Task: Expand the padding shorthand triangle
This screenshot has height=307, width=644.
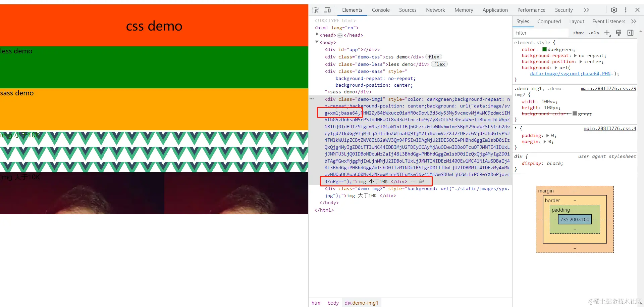Action: coord(548,135)
